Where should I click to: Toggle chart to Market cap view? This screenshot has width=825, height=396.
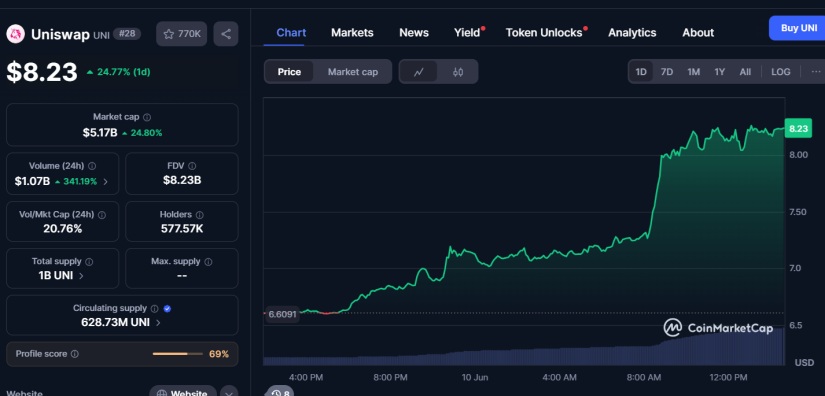(x=353, y=72)
